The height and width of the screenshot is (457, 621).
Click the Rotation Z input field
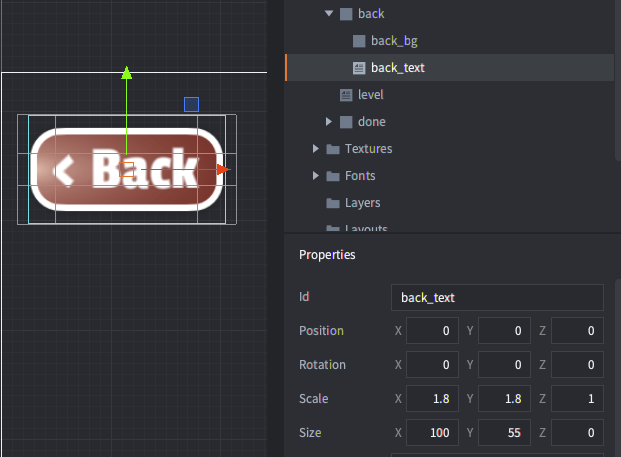(577, 364)
